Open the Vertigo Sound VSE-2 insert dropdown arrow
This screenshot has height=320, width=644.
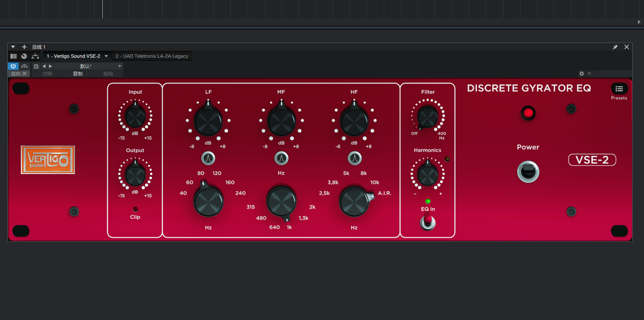(x=106, y=56)
